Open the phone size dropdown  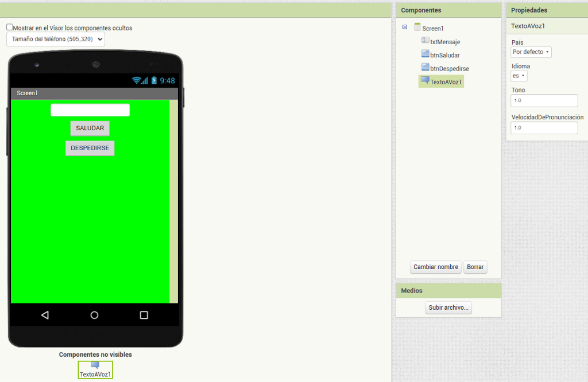pyautogui.click(x=56, y=39)
